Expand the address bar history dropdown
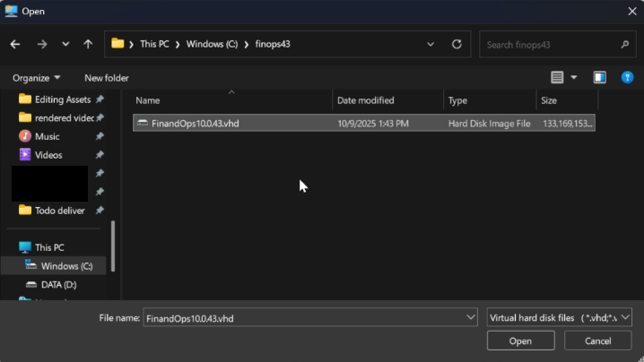 431,44
